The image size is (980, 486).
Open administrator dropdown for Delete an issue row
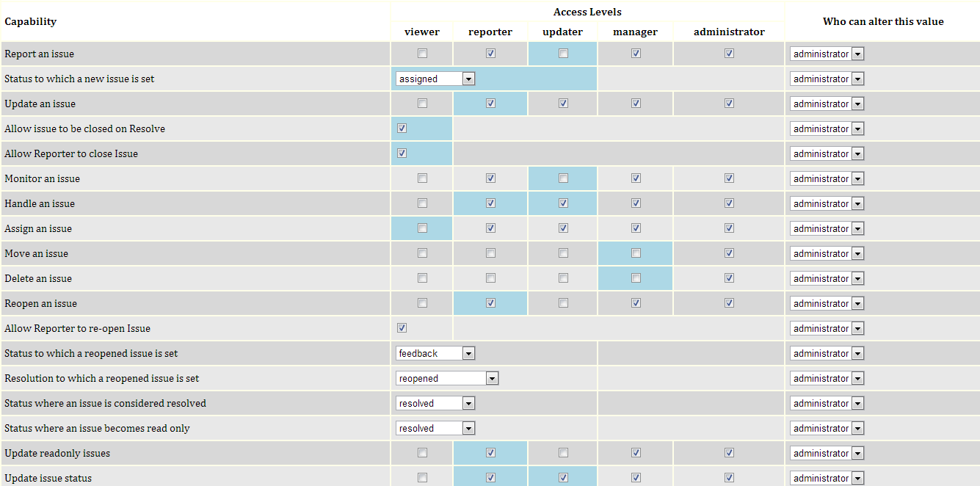point(827,278)
